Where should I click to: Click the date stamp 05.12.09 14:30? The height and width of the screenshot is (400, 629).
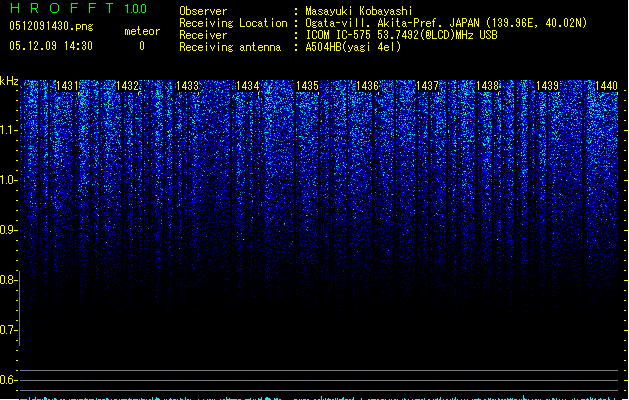[x=51, y=46]
